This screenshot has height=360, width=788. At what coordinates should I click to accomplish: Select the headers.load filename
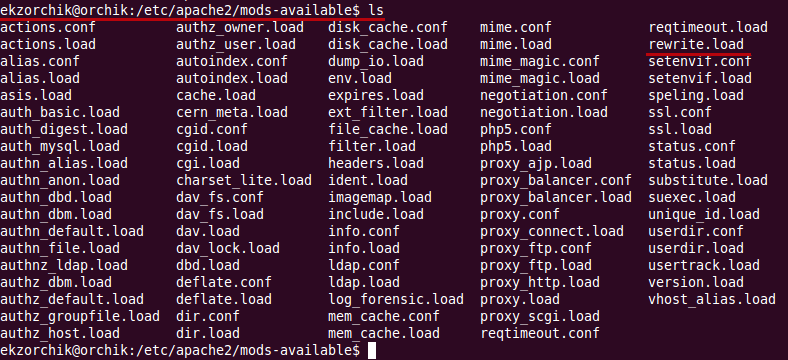pos(376,163)
